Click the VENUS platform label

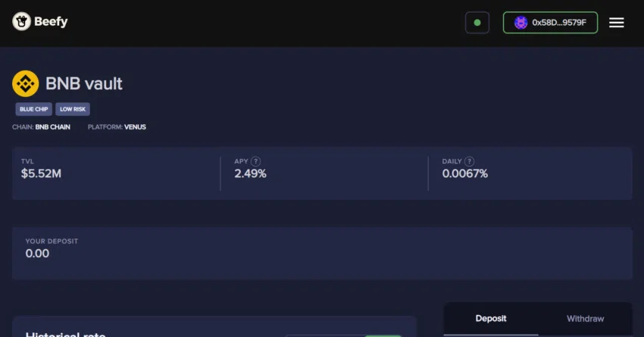[135, 127]
